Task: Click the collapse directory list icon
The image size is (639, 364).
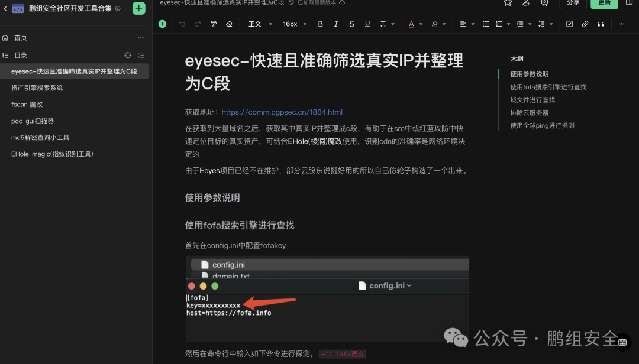Action: coord(141,55)
